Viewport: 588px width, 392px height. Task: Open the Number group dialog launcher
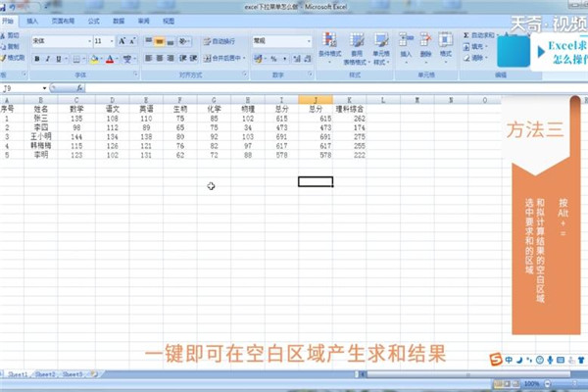click(x=310, y=74)
